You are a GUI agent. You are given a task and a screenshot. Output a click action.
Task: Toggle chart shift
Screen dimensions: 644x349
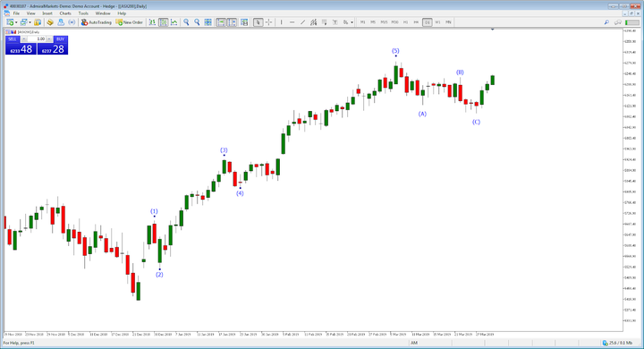[x=232, y=22]
